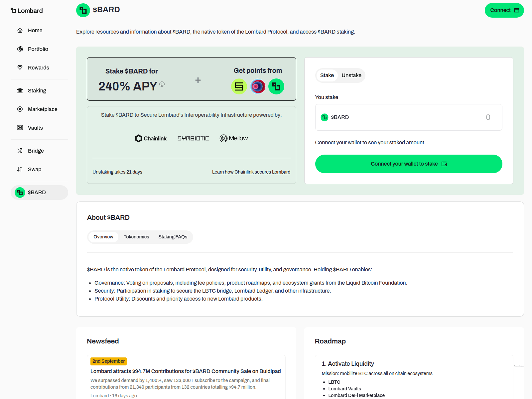Viewport: 532px width, 399px height.
Task: Click the Mellow logo
Action: (234, 138)
